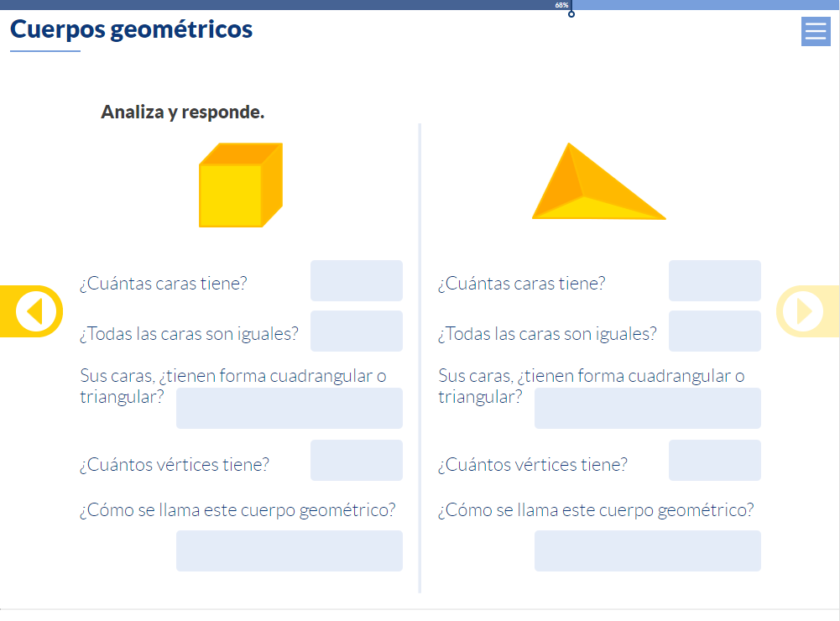
Task: Click the yellow cube figure
Action: pyautogui.click(x=240, y=185)
